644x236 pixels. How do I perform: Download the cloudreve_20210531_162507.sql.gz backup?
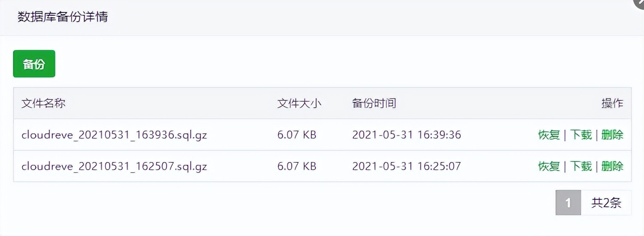581,166
